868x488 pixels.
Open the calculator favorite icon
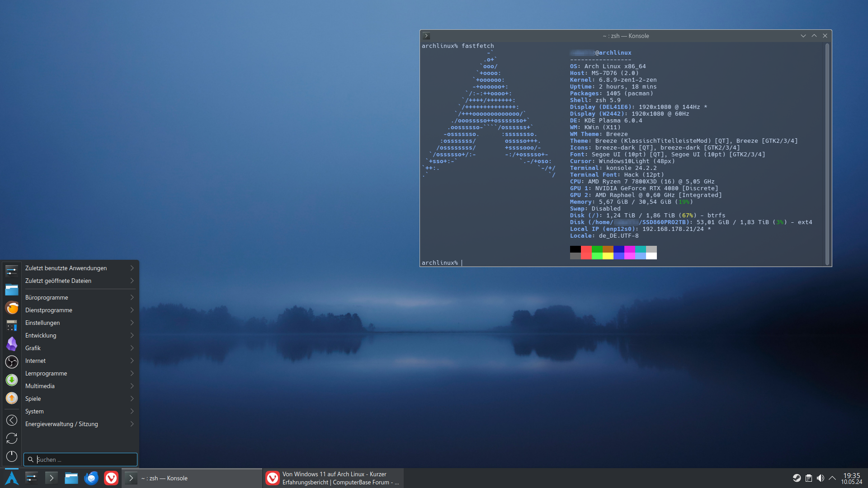click(12, 325)
